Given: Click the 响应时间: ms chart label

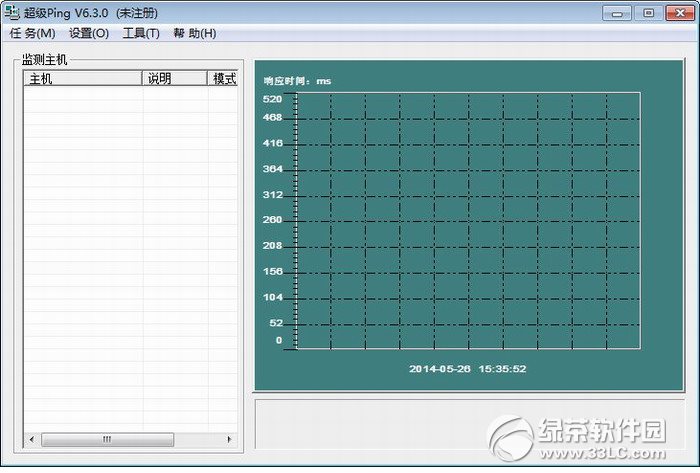Looking at the screenshot, I should pyautogui.click(x=297, y=81).
